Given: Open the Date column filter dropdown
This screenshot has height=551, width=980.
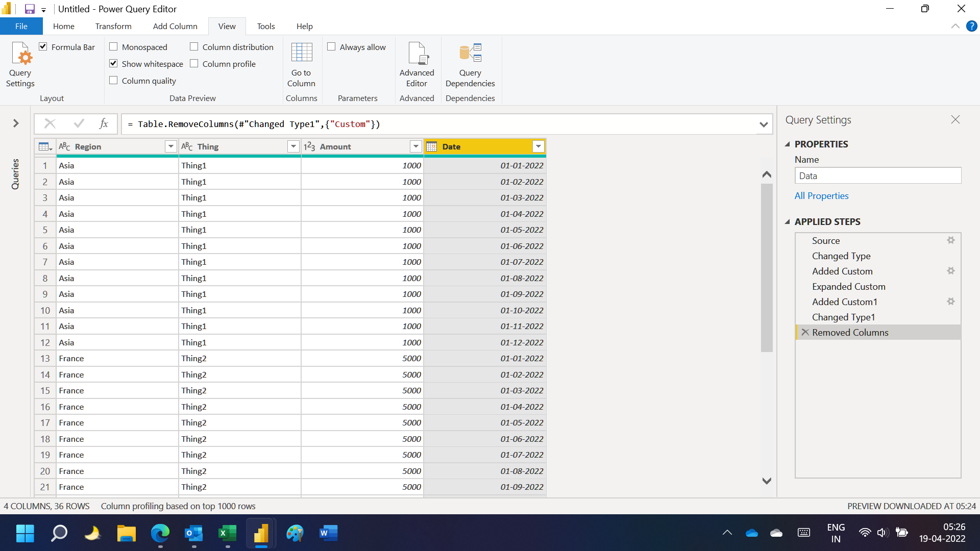Looking at the screenshot, I should tap(538, 147).
